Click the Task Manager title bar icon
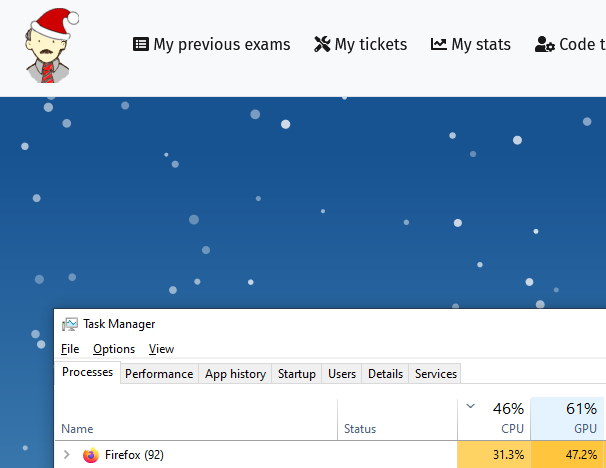The width and height of the screenshot is (606, 468). tap(70, 324)
